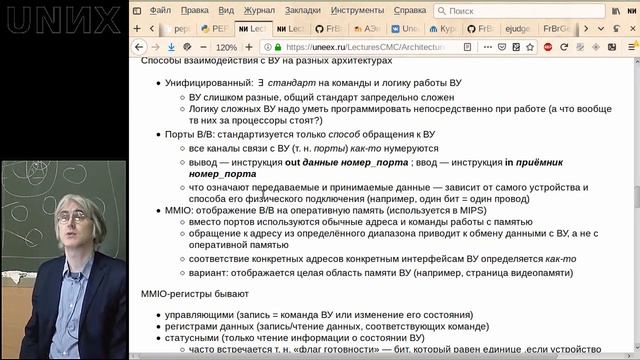The height and width of the screenshot is (360, 640).
Task: Click line 'управляющими (запись = команда ВУ'
Action: click(x=319, y=315)
